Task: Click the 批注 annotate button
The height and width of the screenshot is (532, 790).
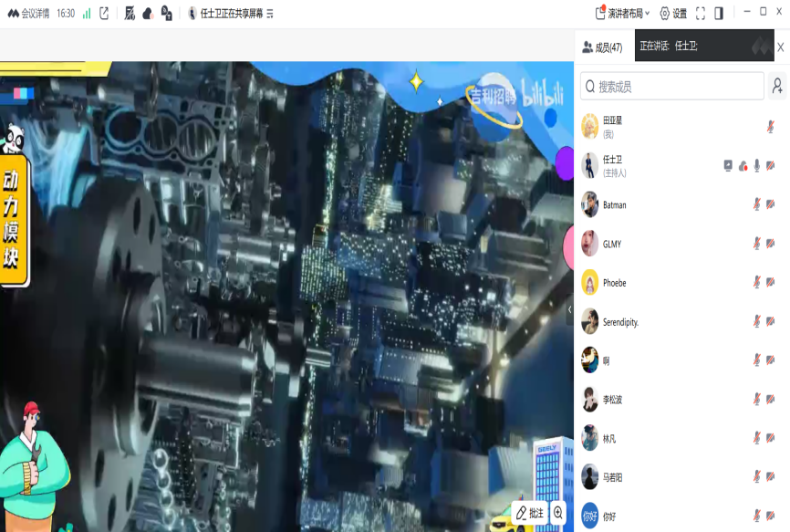Action: 530,513
